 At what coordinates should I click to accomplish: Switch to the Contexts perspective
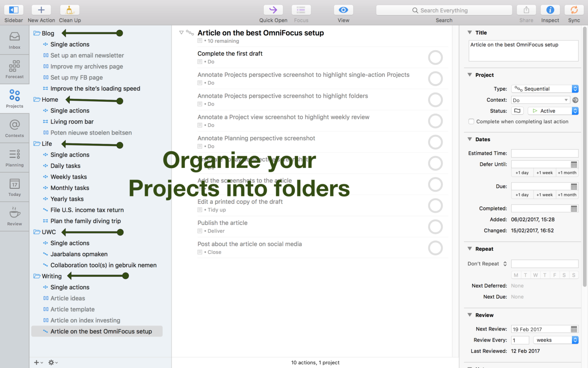pos(15,128)
